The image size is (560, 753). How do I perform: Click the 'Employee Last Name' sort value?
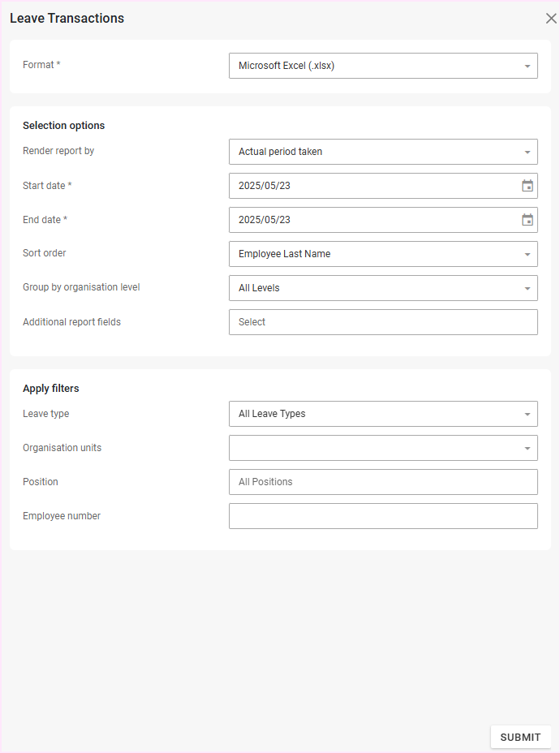[284, 254]
